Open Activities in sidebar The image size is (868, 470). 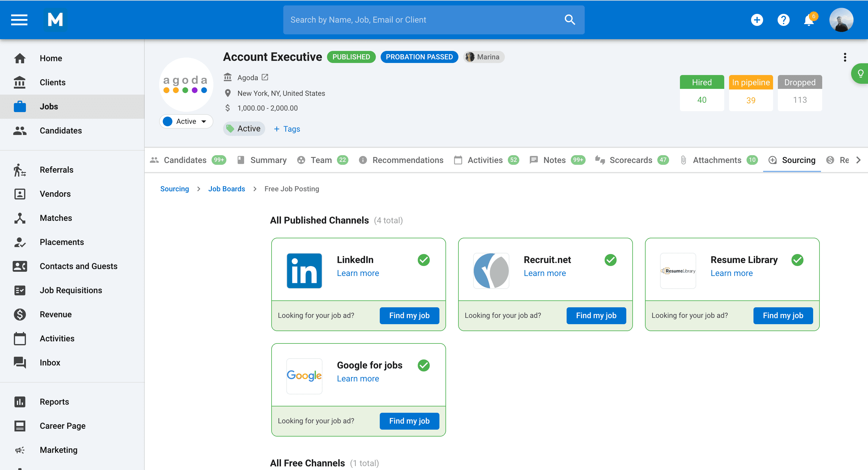[x=72, y=339]
